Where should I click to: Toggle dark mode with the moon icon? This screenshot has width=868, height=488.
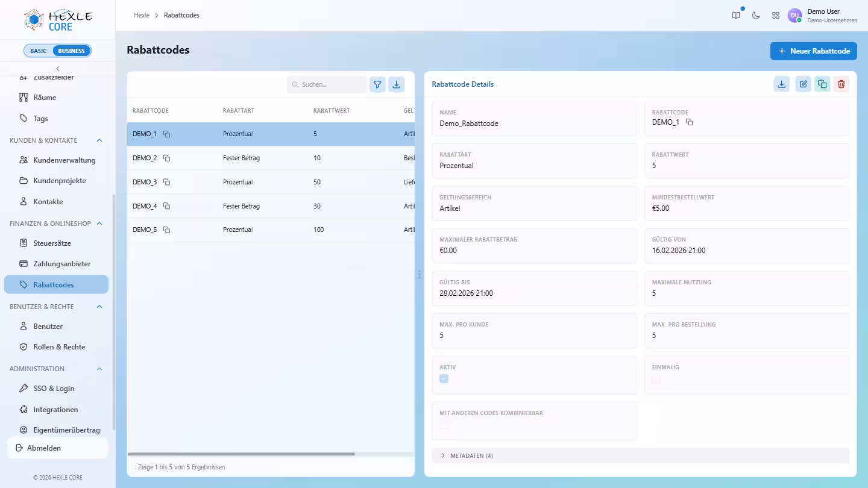click(756, 16)
